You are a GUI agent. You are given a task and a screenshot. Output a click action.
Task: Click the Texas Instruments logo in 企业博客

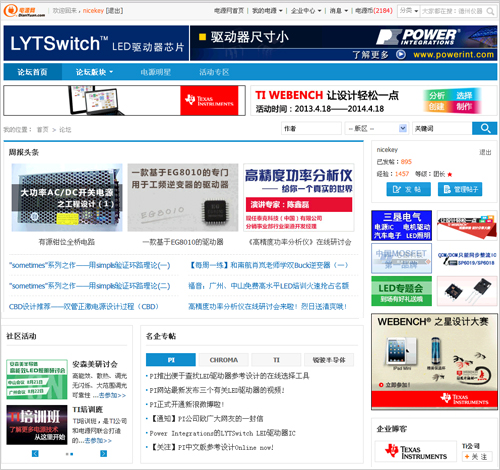click(416, 452)
